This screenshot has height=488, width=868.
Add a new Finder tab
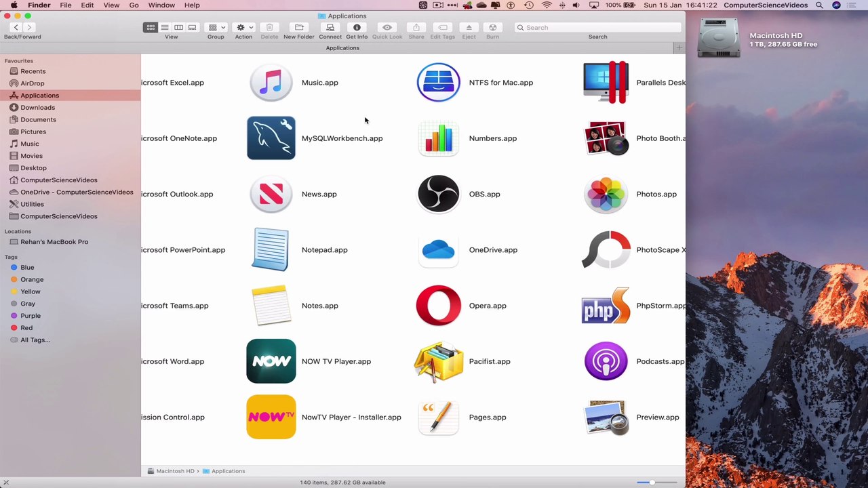click(x=679, y=47)
